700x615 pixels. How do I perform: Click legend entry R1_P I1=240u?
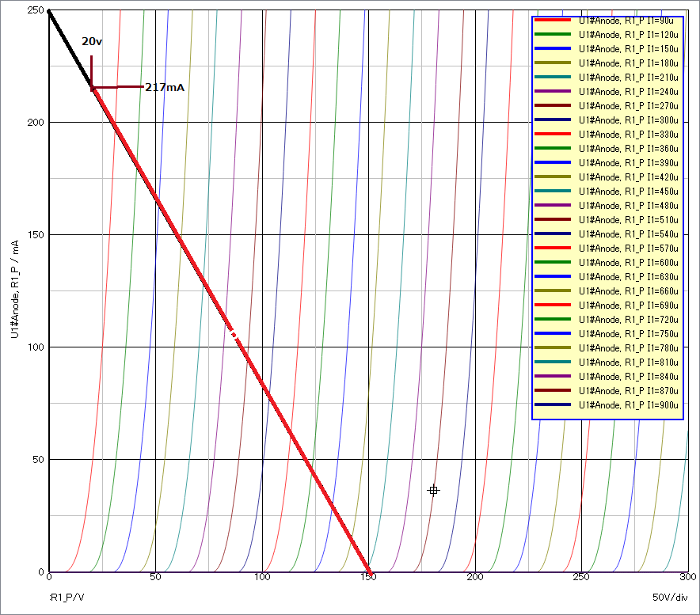(x=607, y=92)
